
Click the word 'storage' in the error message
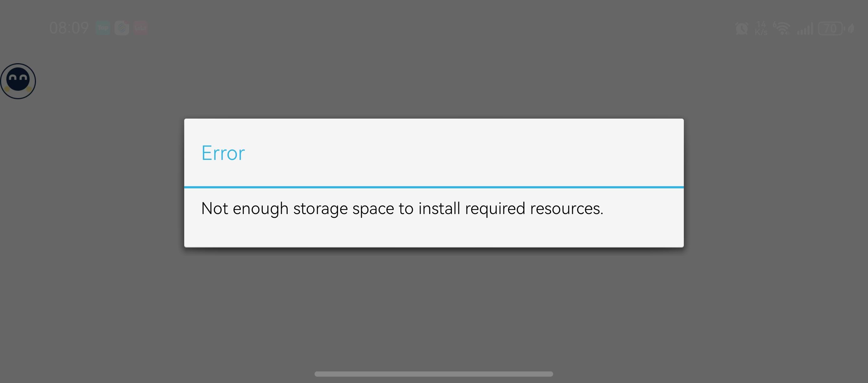320,208
